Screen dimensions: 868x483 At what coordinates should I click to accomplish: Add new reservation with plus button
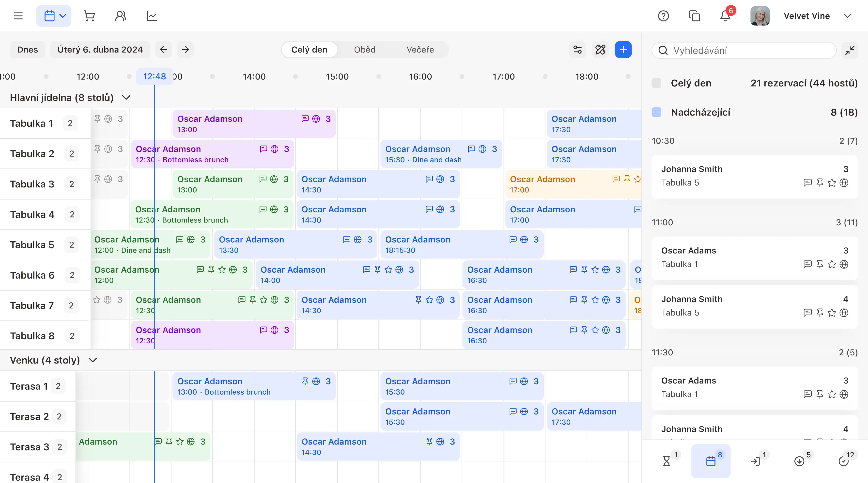623,50
